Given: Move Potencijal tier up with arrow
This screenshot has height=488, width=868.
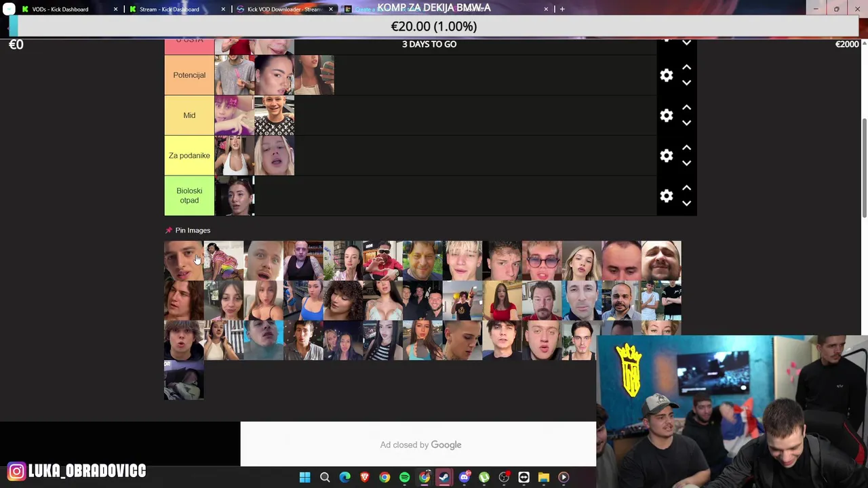Looking at the screenshot, I should [x=686, y=67].
